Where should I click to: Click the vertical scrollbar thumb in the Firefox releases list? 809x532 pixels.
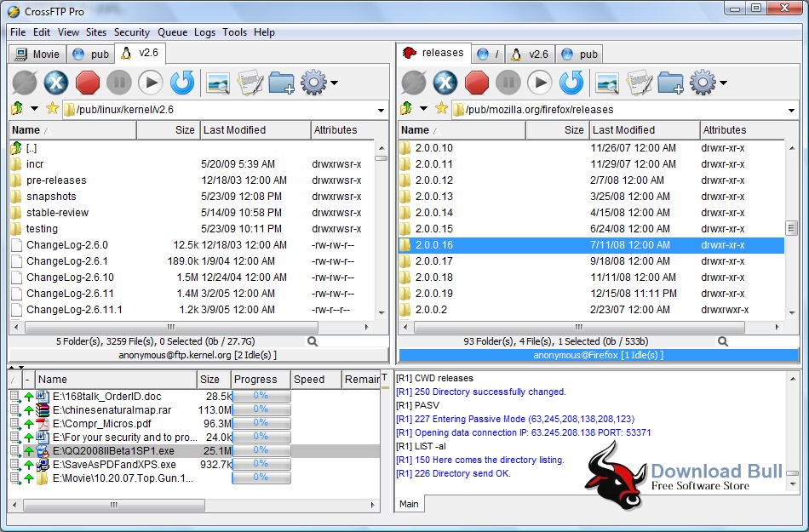click(791, 228)
